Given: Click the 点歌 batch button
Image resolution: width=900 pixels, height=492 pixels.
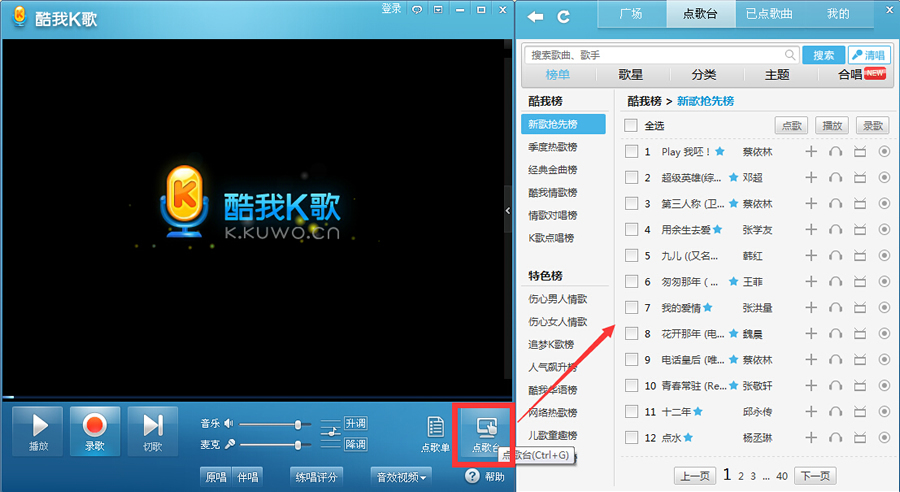Looking at the screenshot, I should point(791,125).
